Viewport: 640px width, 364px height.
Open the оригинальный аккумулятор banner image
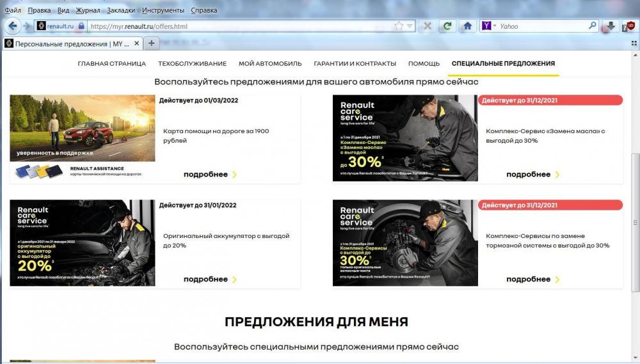(x=83, y=243)
